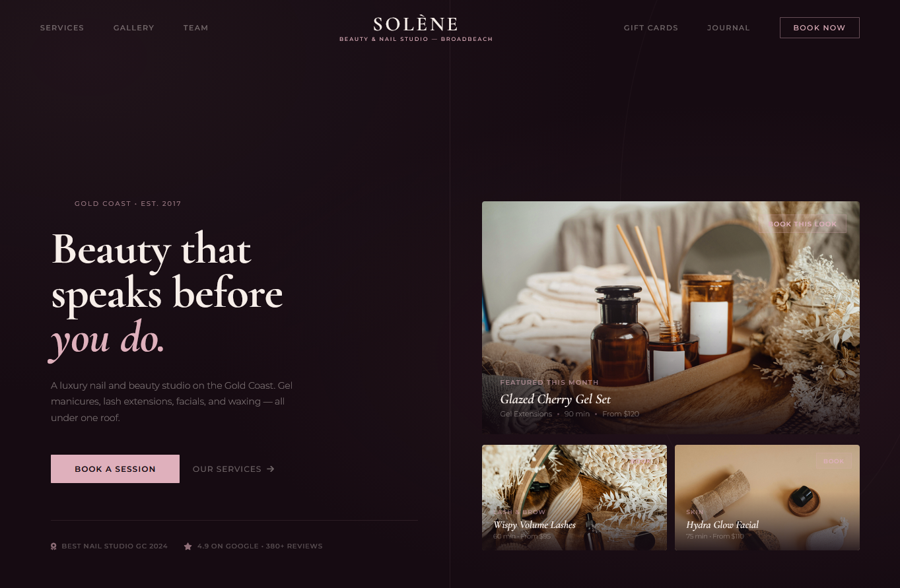This screenshot has width=900, height=588.
Task: Click the star icon next to Google rating
Action: 188,546
